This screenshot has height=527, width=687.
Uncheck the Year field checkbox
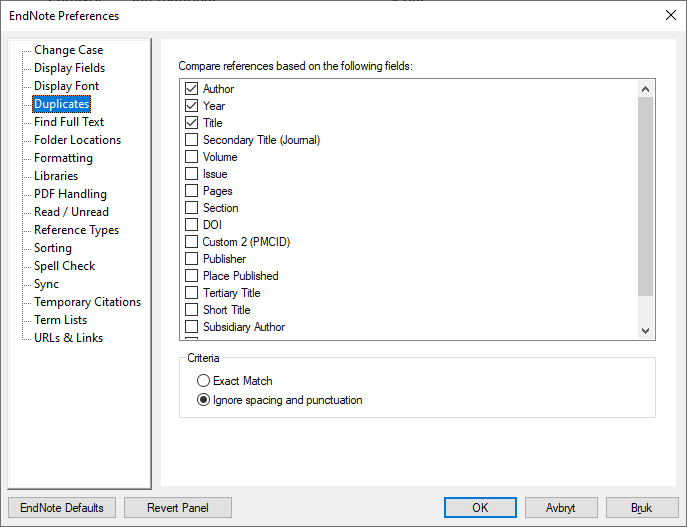191,106
